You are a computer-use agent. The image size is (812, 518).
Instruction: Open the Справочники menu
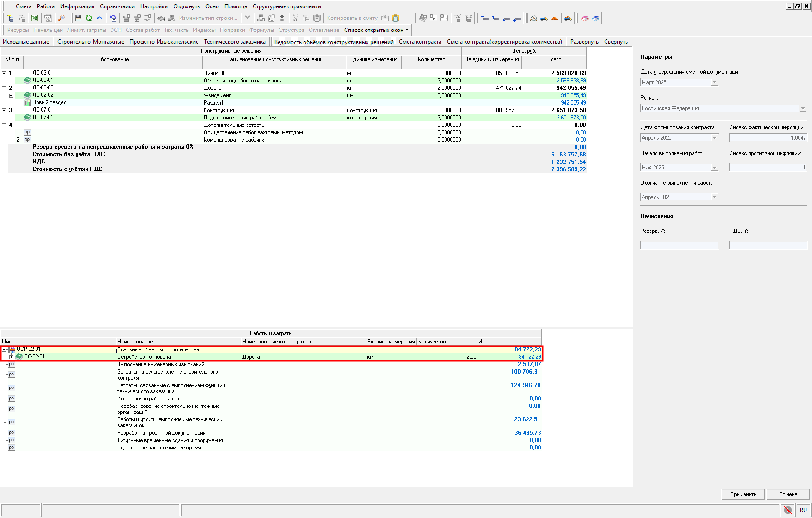click(x=117, y=6)
